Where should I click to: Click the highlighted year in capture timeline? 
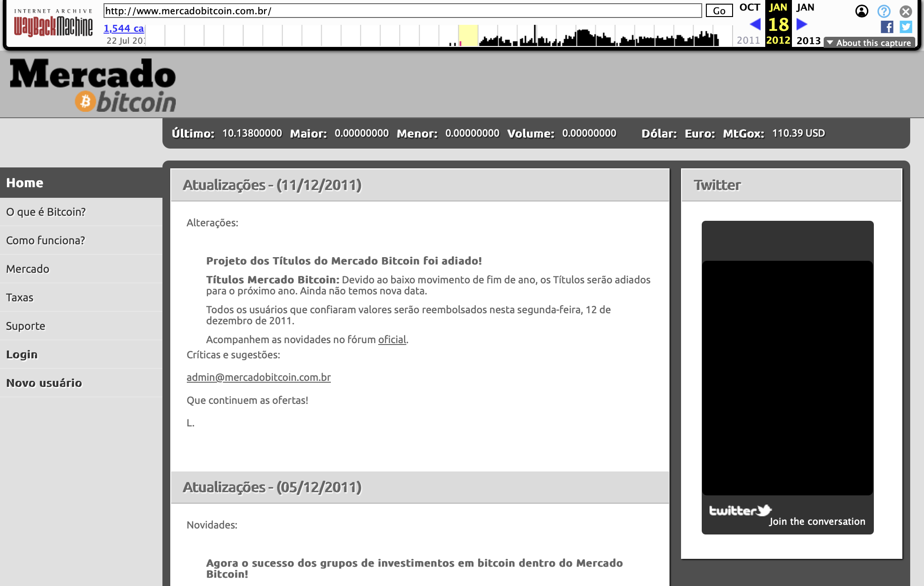tap(468, 35)
